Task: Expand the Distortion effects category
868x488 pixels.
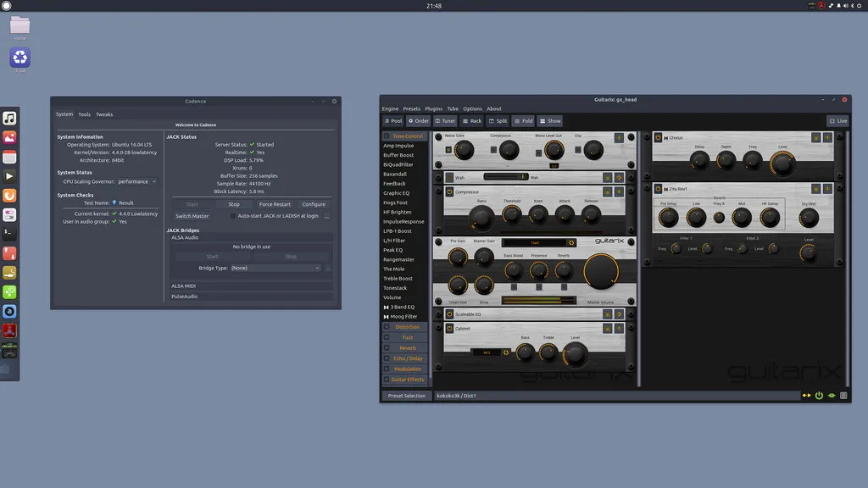Action: (x=406, y=327)
